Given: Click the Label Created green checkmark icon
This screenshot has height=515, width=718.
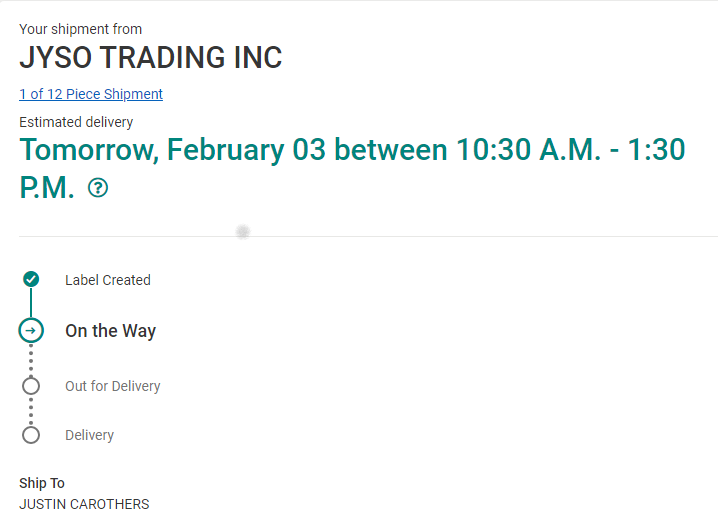Looking at the screenshot, I should point(31,279).
